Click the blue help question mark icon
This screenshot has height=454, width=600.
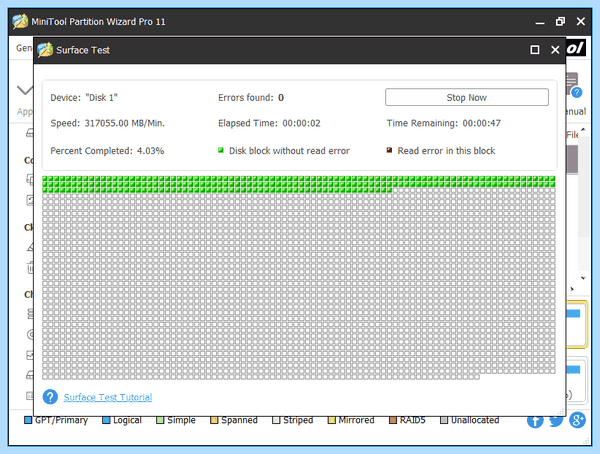pyautogui.click(x=50, y=397)
